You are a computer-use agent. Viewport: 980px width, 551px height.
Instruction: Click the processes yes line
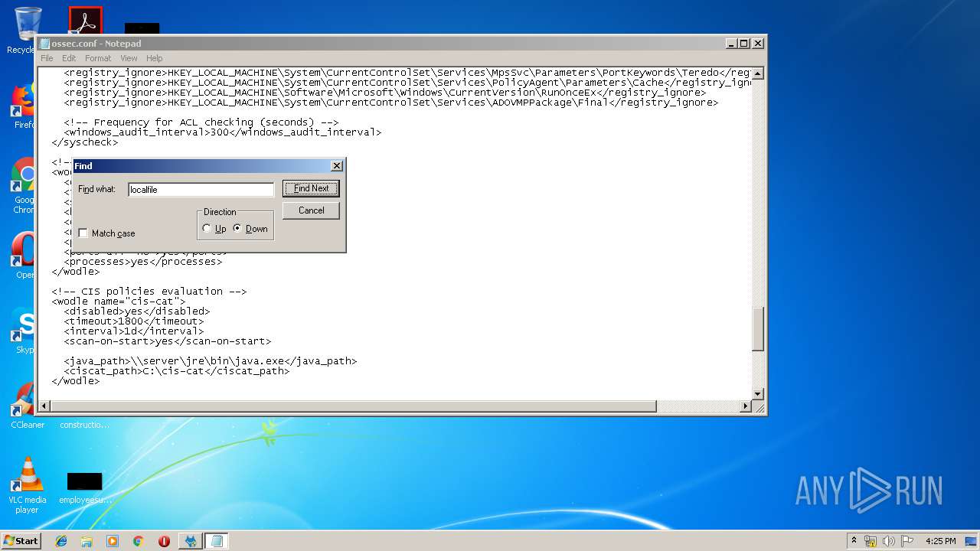[142, 262]
